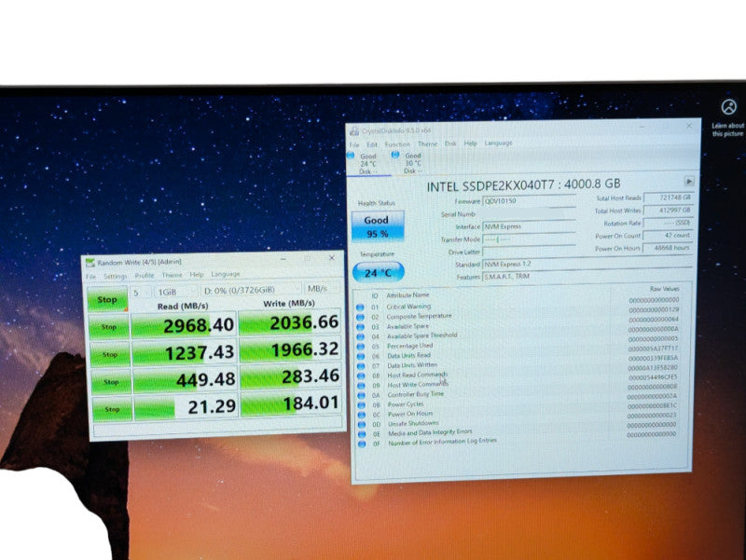Screen dimensions: 746x560
Task: Click the Total Host Reads value 721748 GB
Action: pyautogui.click(x=668, y=198)
